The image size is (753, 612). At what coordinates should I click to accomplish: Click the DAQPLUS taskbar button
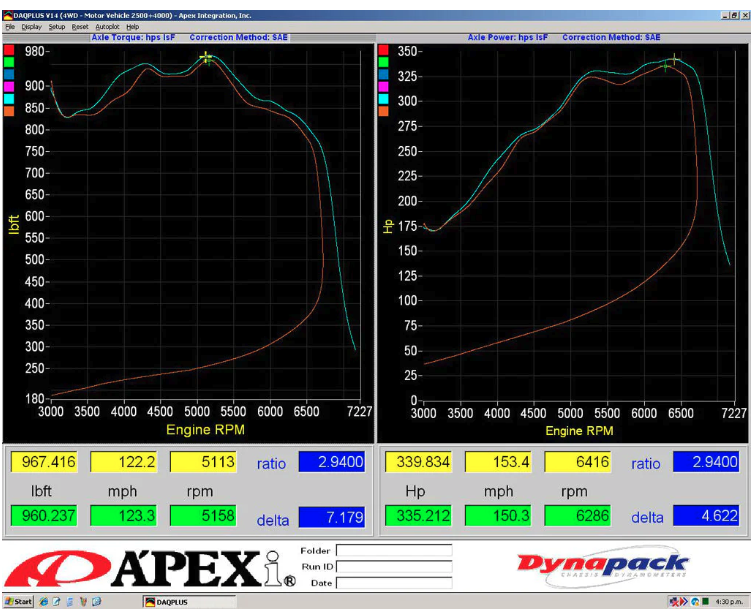click(190, 602)
